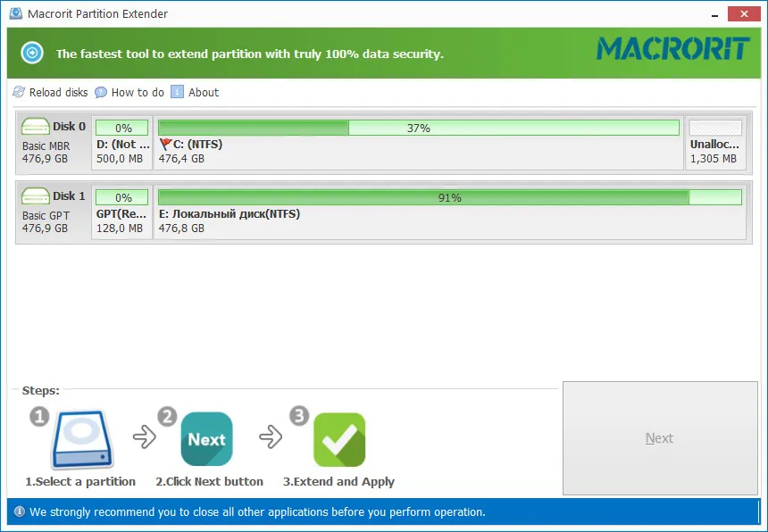Image resolution: width=768 pixels, height=532 pixels.
Task: Click the round arrow icon in green banner
Action: point(32,53)
